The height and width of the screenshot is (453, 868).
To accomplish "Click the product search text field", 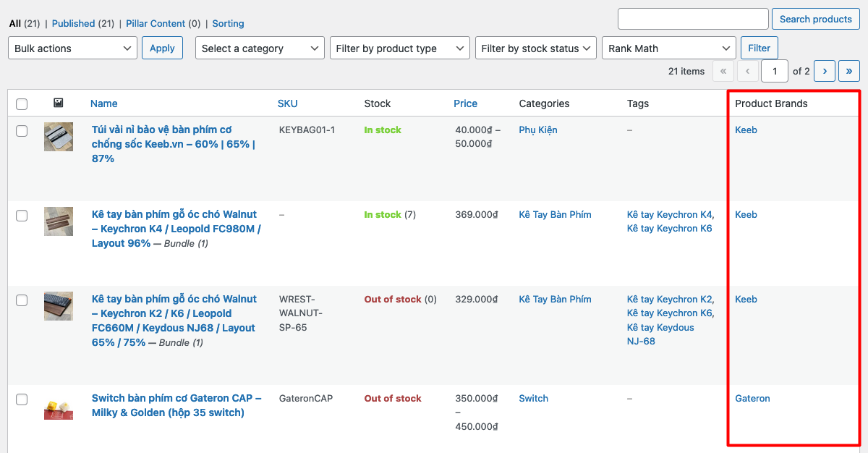I will (x=693, y=19).
